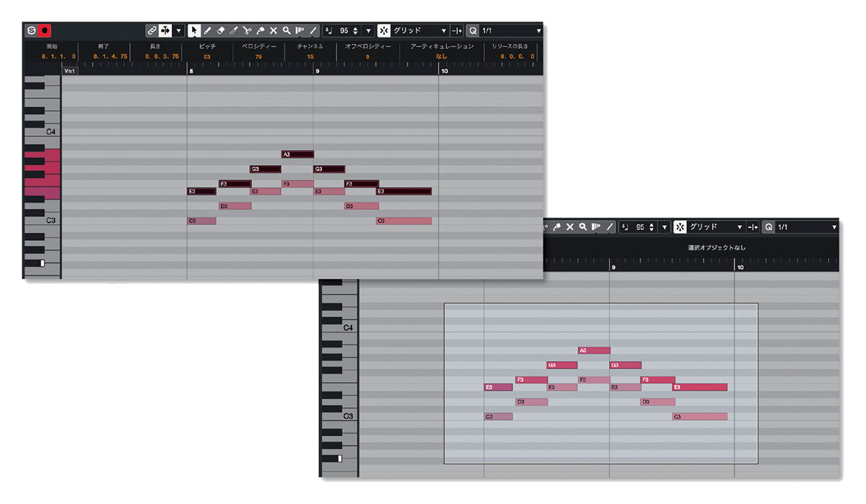This screenshot has width=866, height=504.
Task: Open insert velocity dropdown in lower window
Action: pos(665,226)
